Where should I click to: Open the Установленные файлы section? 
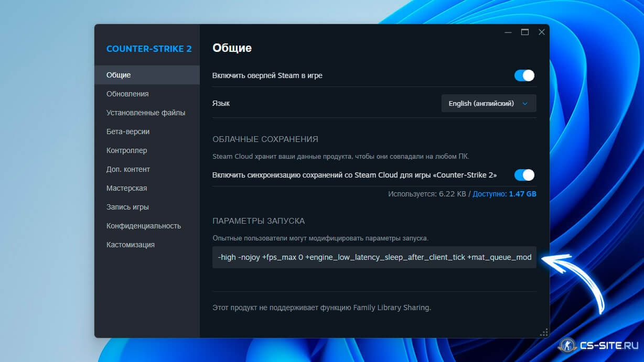click(147, 113)
